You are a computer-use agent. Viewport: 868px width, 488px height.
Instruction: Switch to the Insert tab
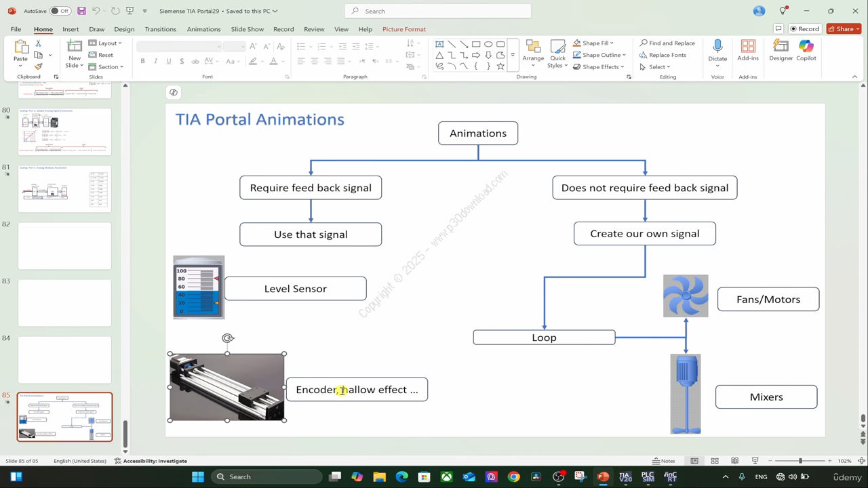click(x=71, y=29)
